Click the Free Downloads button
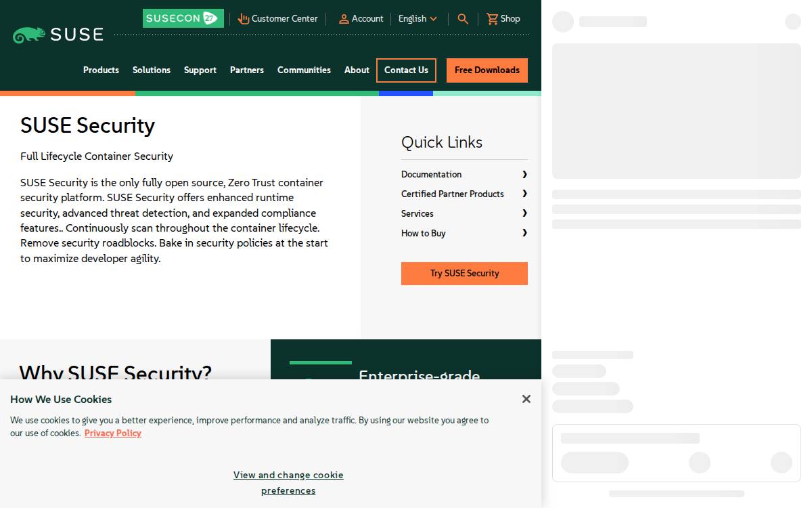Image resolution: width=812 pixels, height=508 pixels. (487, 70)
